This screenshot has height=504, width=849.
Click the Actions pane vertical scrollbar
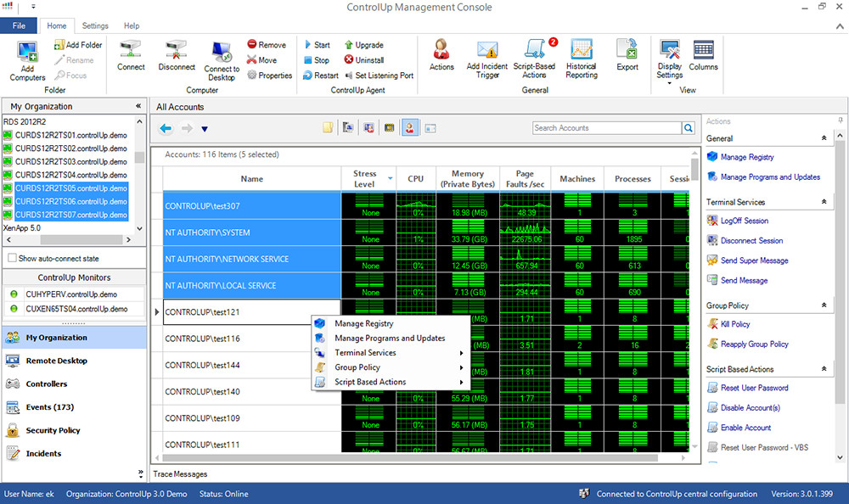click(840, 271)
